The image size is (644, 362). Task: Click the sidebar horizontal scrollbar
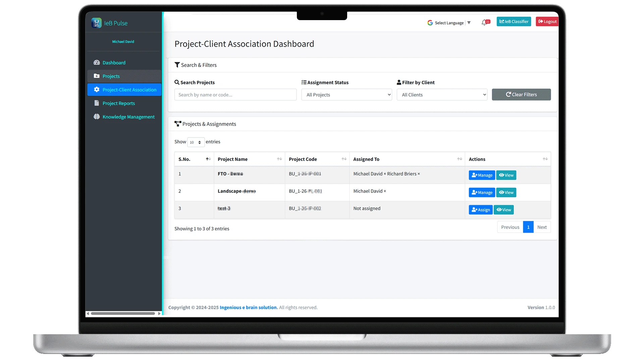(123, 314)
